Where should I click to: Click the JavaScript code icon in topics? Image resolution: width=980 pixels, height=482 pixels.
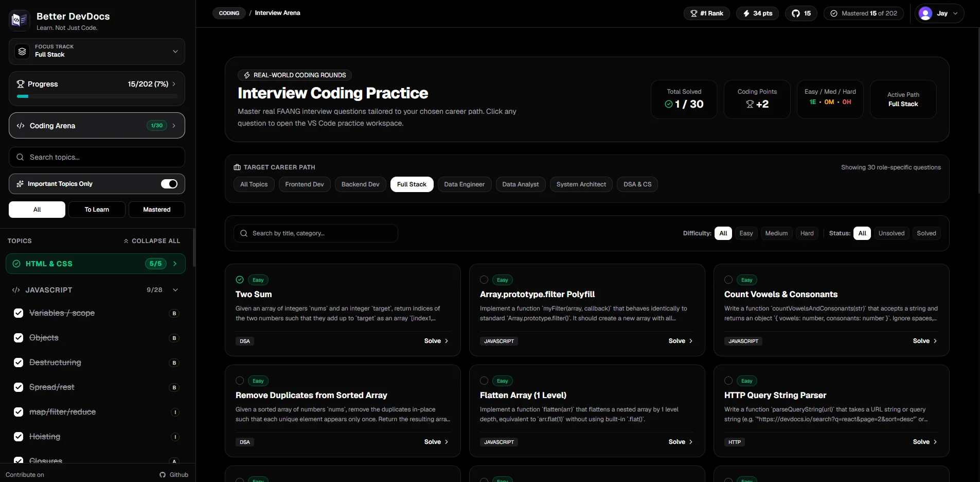tap(16, 290)
